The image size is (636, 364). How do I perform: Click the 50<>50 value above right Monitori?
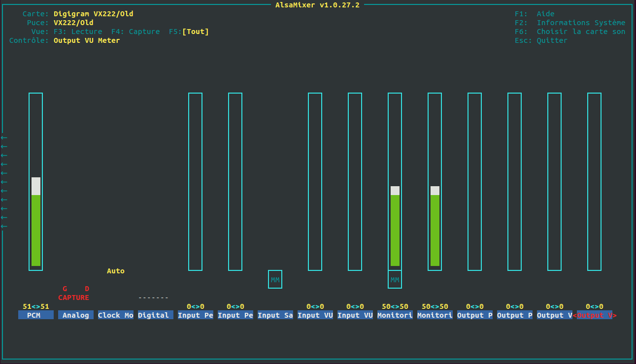pyautogui.click(x=435, y=306)
